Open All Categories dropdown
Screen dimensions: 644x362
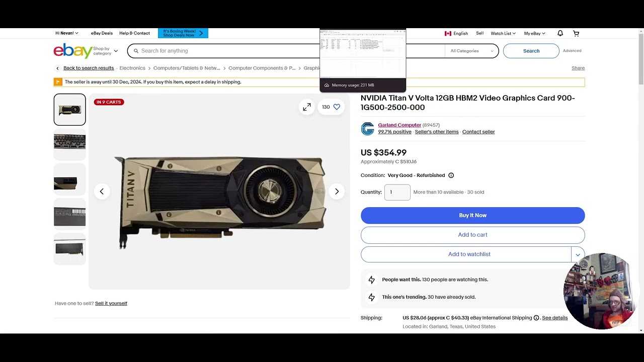pyautogui.click(x=471, y=51)
